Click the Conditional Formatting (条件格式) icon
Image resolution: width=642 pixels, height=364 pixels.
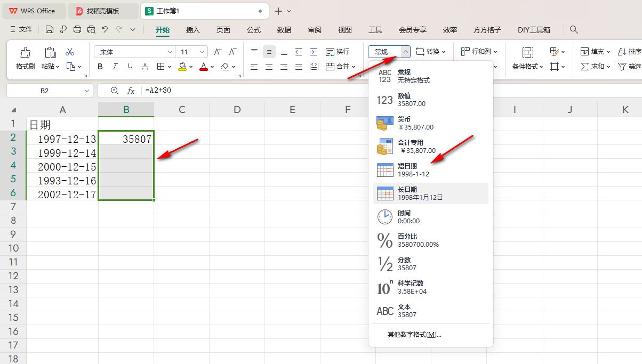527,52
